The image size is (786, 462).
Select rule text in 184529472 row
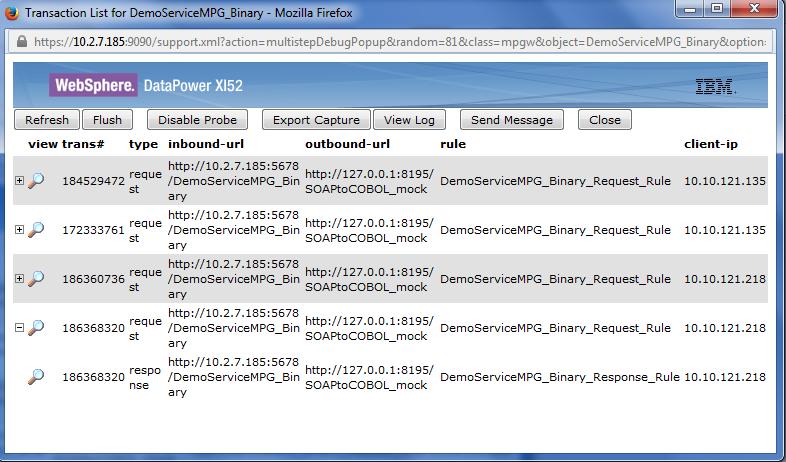tap(555, 181)
